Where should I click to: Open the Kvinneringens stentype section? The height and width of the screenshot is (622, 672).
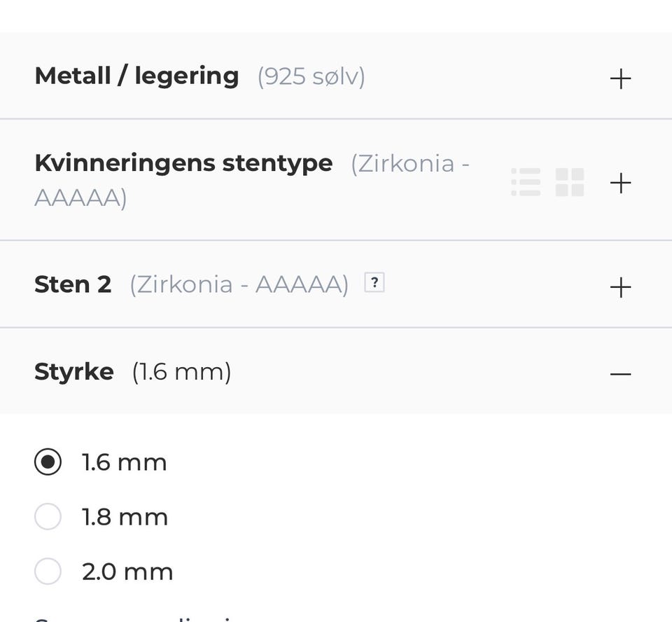[x=183, y=163]
